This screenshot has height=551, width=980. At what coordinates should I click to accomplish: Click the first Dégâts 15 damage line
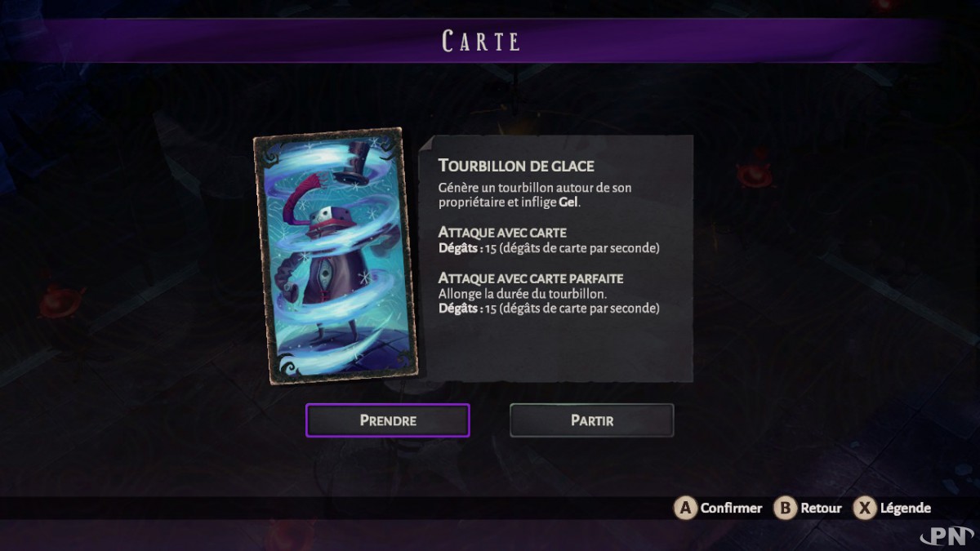[549, 247]
